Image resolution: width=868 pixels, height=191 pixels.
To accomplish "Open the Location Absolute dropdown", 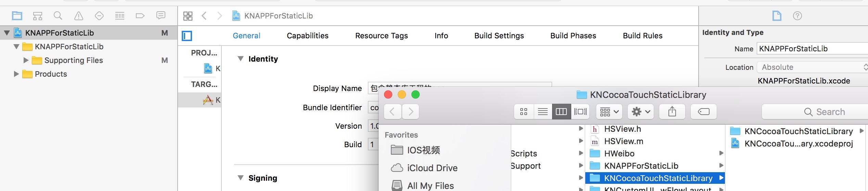I will tap(813, 67).
